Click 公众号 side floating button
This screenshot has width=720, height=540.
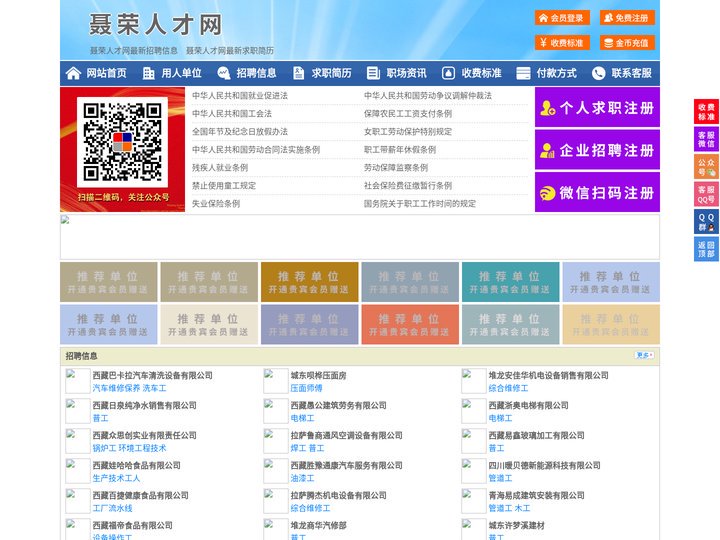706,167
